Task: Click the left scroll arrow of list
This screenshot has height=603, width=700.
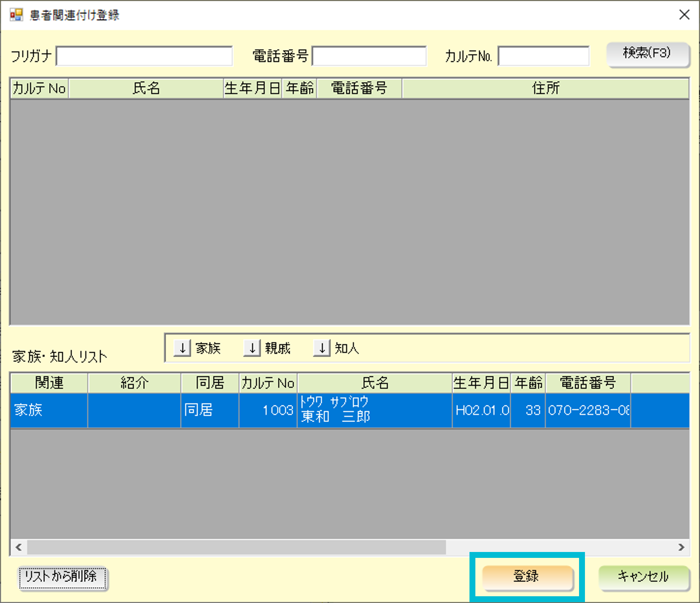Action: click(19, 547)
